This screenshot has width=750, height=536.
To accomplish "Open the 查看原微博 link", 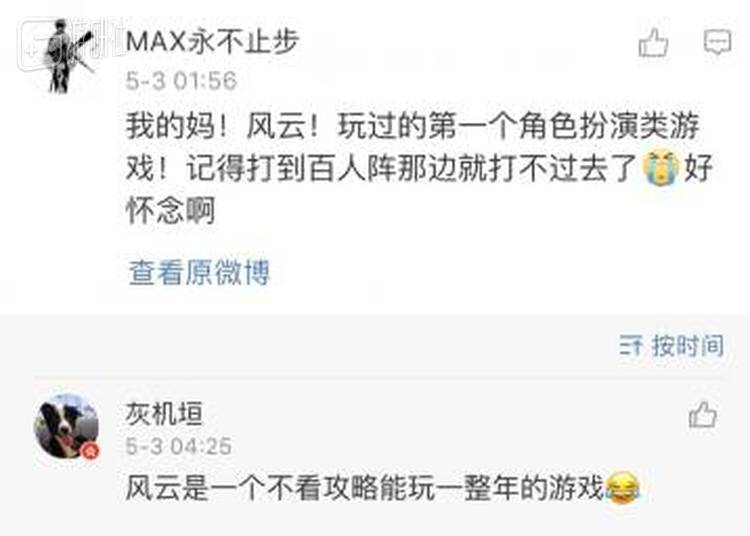I will point(199,273).
